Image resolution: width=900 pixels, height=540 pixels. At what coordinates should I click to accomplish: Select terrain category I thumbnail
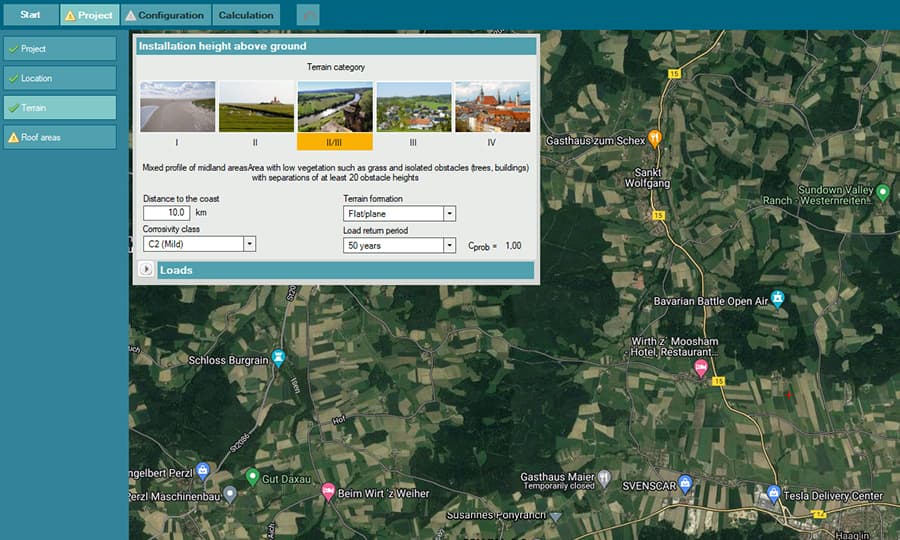pos(177,107)
